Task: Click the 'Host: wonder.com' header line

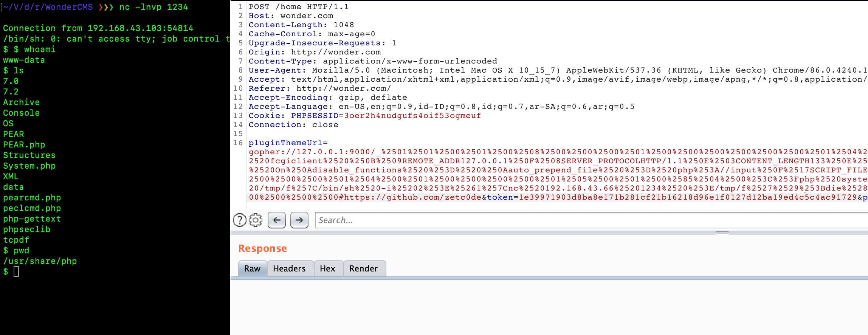Action: click(291, 16)
